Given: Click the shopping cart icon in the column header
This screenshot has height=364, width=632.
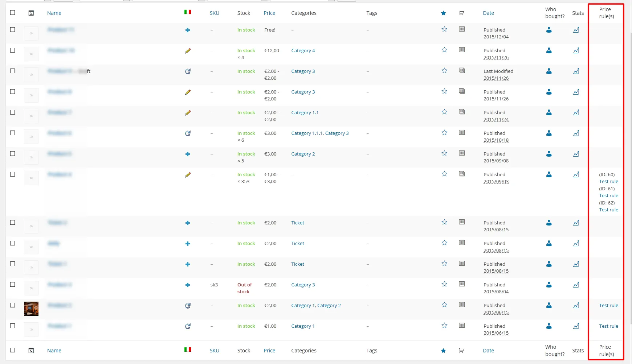Looking at the screenshot, I should pyautogui.click(x=461, y=13).
